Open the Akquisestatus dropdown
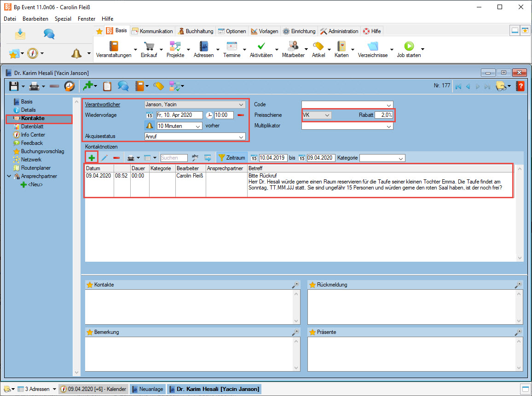This screenshot has height=396, width=532. 242,137
